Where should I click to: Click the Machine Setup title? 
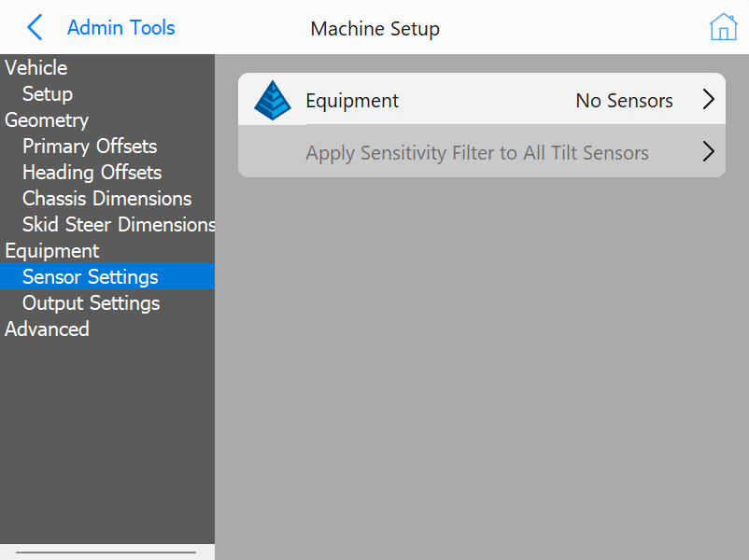(375, 29)
